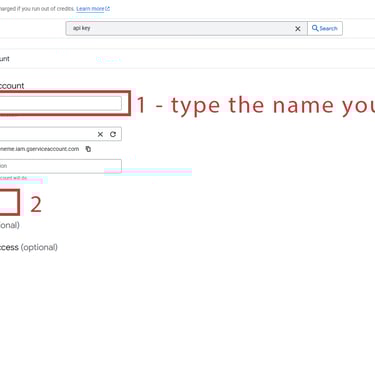Click the 'ccess (optional)' step heading
Image resolution: width=375 pixels, height=375 pixels.
point(29,247)
